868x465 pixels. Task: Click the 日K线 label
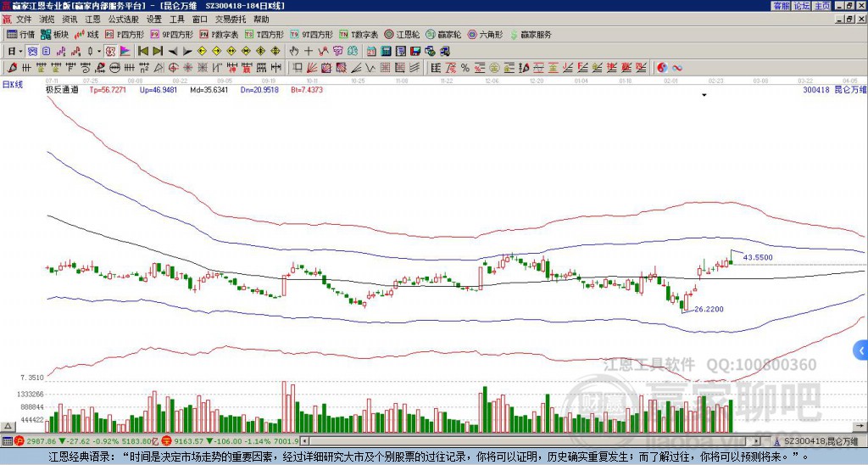point(13,84)
